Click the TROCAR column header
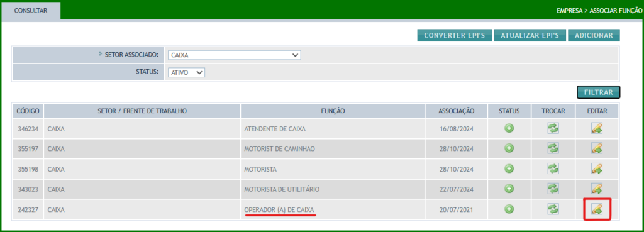Viewport: 644px width, 232px height. coord(553,111)
